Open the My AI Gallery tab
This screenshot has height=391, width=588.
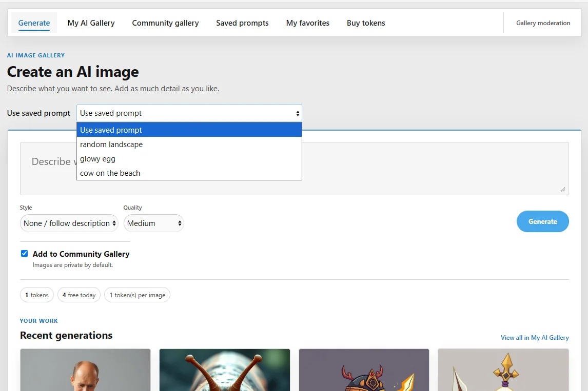coord(91,23)
